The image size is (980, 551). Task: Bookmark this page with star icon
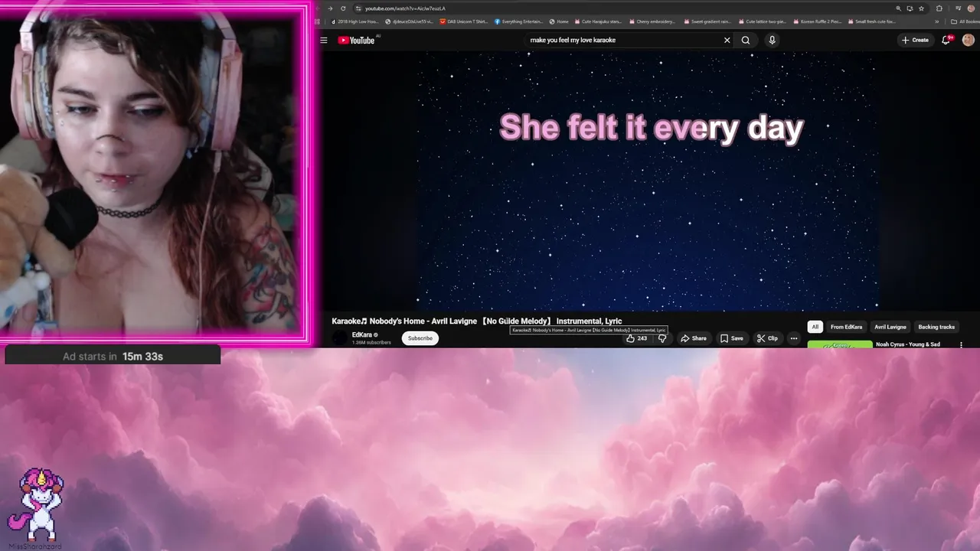tap(922, 8)
